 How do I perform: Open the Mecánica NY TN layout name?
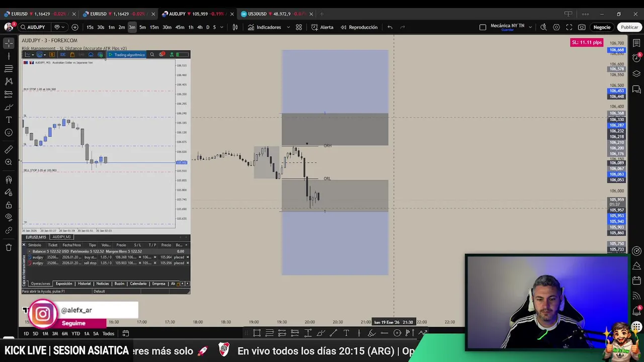point(507,26)
